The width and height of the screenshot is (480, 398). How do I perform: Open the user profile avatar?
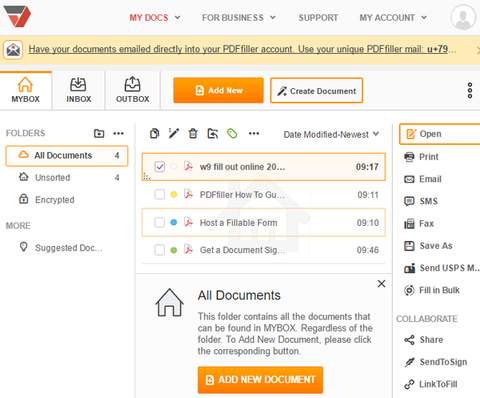pyautogui.click(x=463, y=17)
